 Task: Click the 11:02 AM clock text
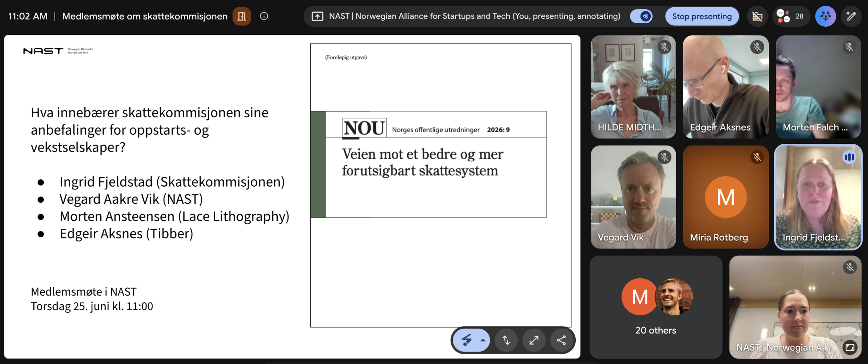tap(28, 16)
